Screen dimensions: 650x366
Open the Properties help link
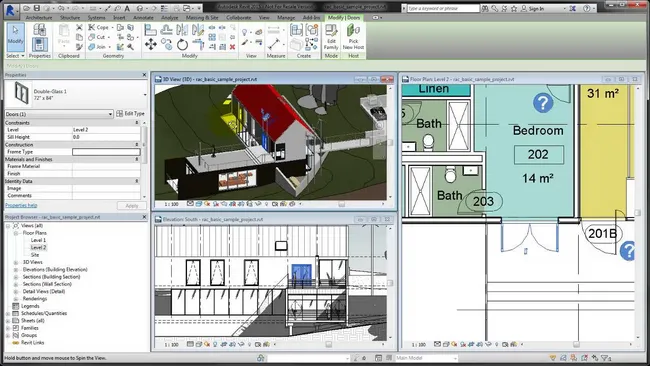click(21, 205)
